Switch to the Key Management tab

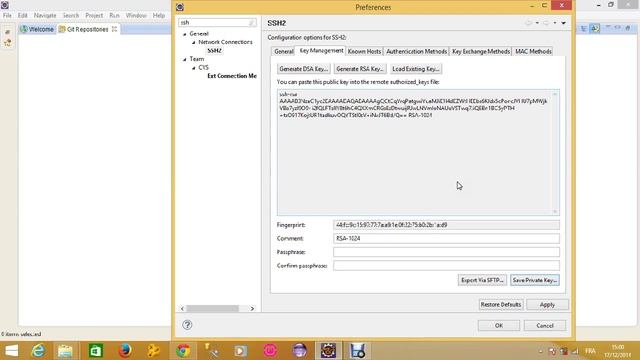pyautogui.click(x=321, y=51)
